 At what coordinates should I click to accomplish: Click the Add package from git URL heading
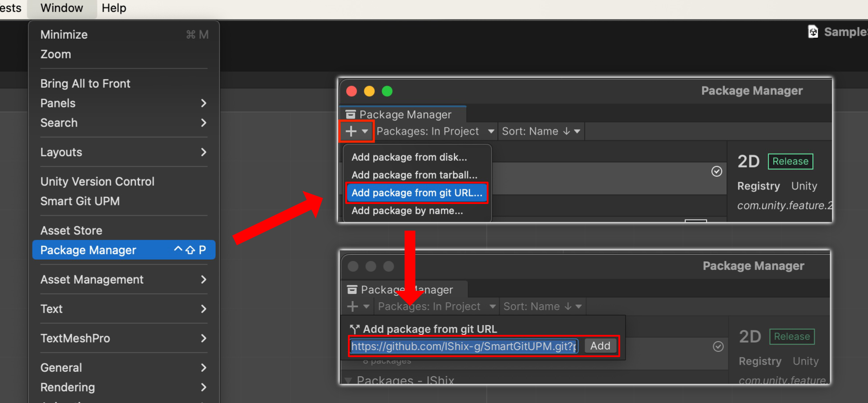(x=430, y=329)
